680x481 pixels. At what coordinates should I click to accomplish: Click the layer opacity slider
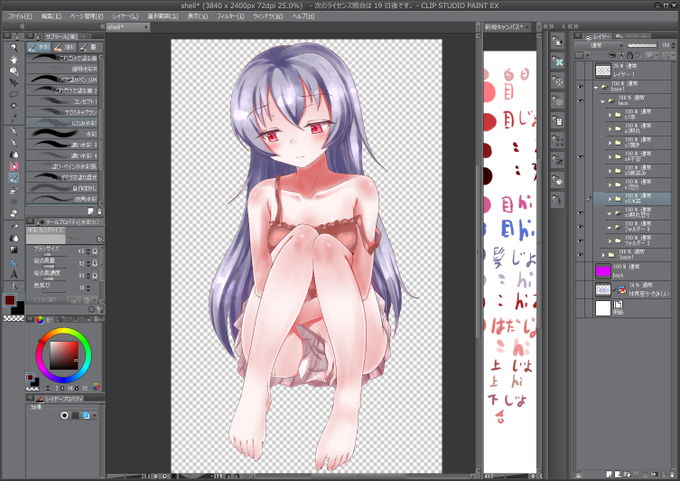tap(642, 45)
